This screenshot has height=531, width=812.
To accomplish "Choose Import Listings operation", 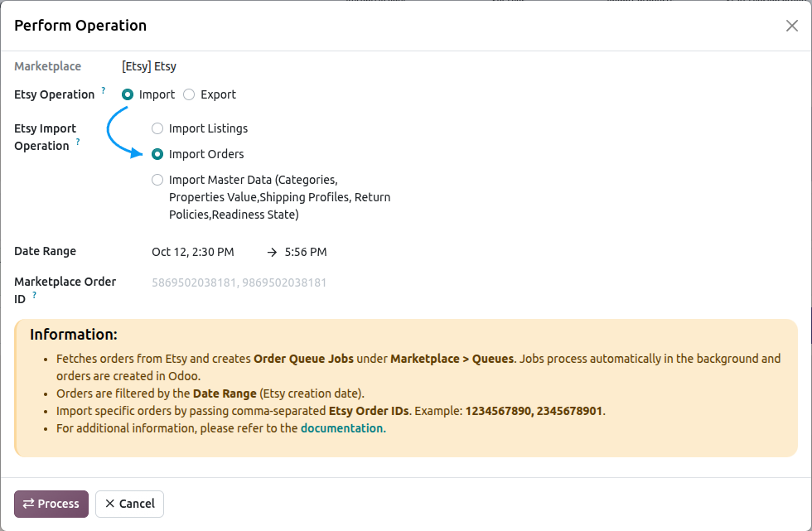I will pos(157,128).
